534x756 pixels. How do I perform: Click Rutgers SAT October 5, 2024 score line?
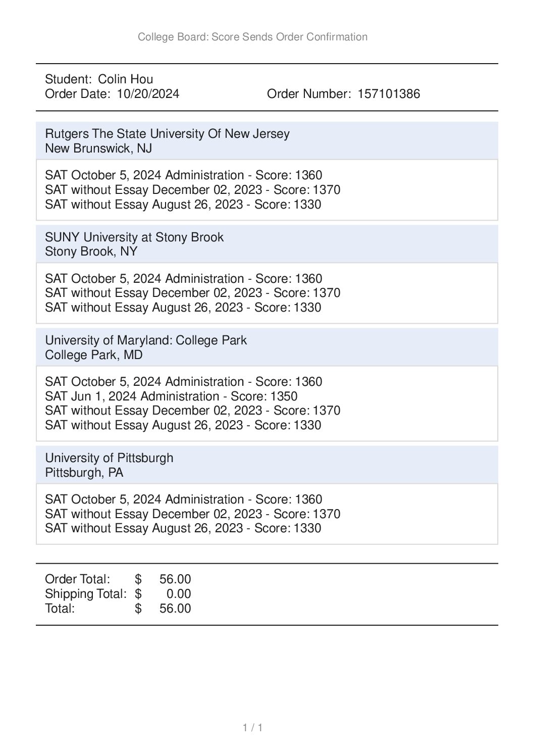point(184,175)
